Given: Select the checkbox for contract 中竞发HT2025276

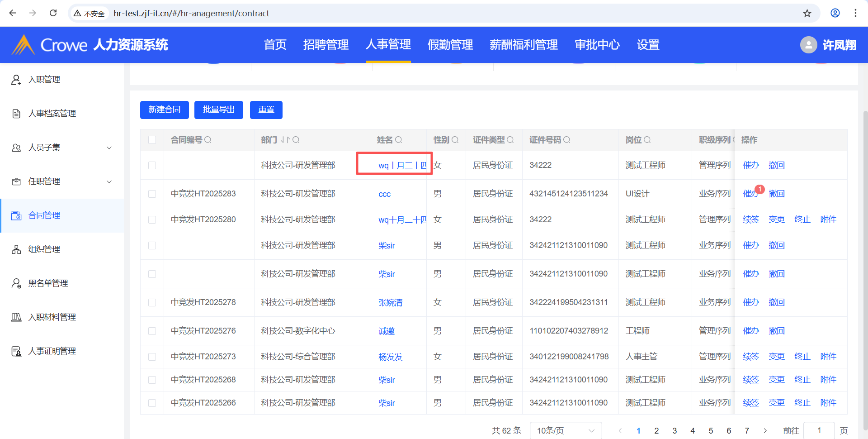Looking at the screenshot, I should click(x=152, y=331).
